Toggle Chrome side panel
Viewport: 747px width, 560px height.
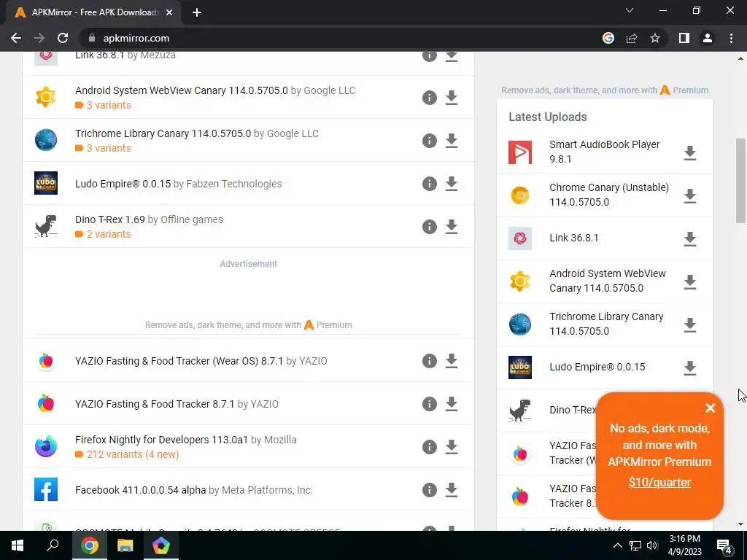[x=684, y=38]
